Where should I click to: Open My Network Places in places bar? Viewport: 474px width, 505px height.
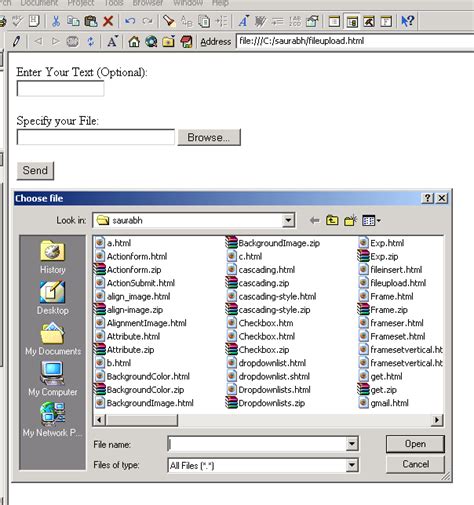click(x=53, y=420)
